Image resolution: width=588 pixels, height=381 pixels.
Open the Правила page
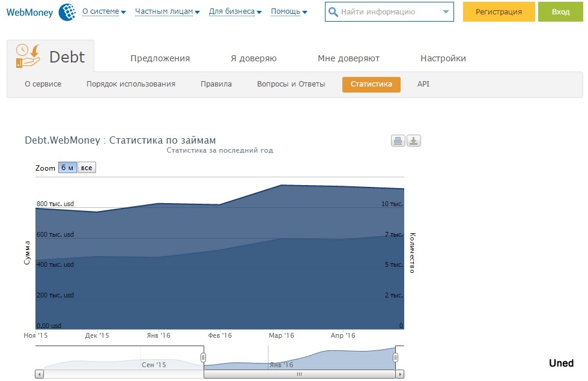(x=216, y=84)
